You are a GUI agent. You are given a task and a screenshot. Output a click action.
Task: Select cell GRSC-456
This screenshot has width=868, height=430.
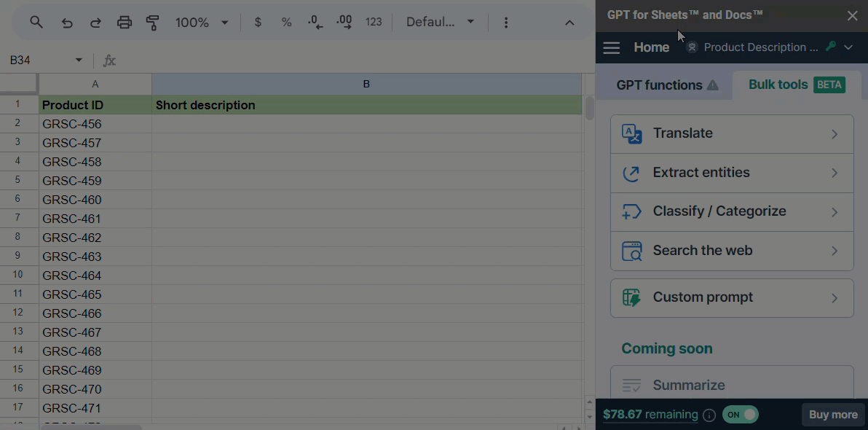(x=95, y=124)
